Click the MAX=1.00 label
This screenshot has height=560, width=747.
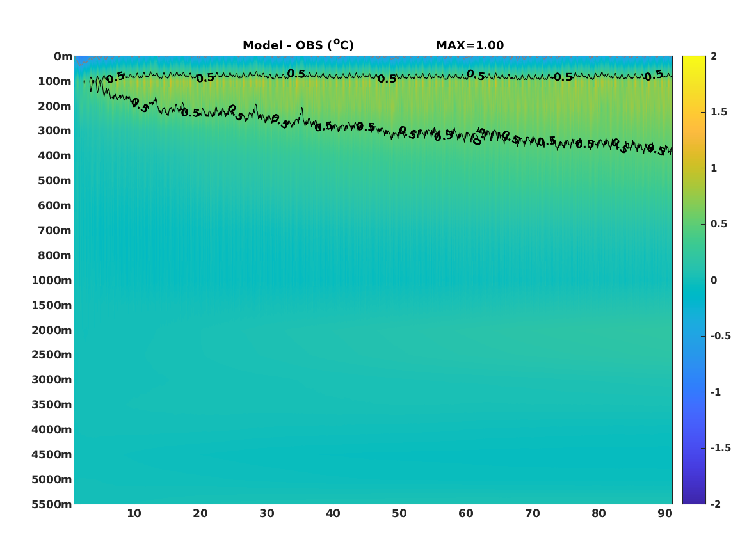click(470, 45)
